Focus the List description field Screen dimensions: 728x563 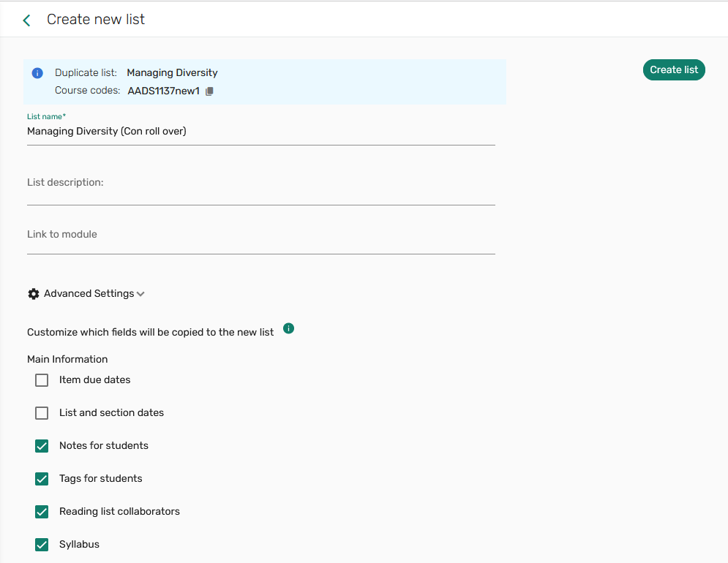219,183
